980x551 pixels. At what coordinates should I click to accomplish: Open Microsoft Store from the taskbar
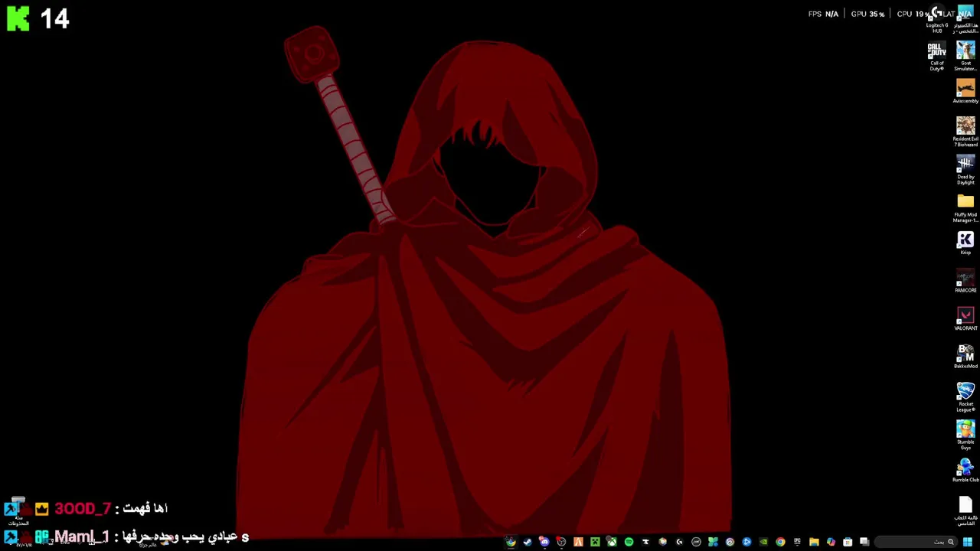tap(848, 542)
